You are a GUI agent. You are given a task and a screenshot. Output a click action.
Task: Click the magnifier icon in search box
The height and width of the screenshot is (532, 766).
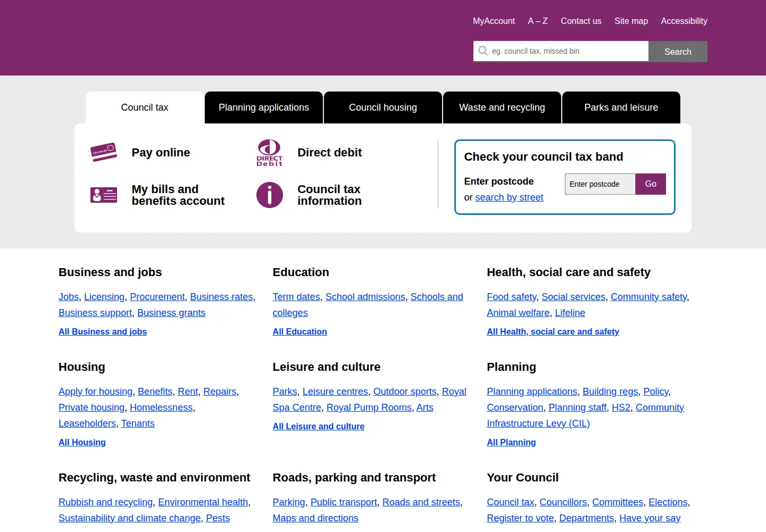pyautogui.click(x=483, y=51)
